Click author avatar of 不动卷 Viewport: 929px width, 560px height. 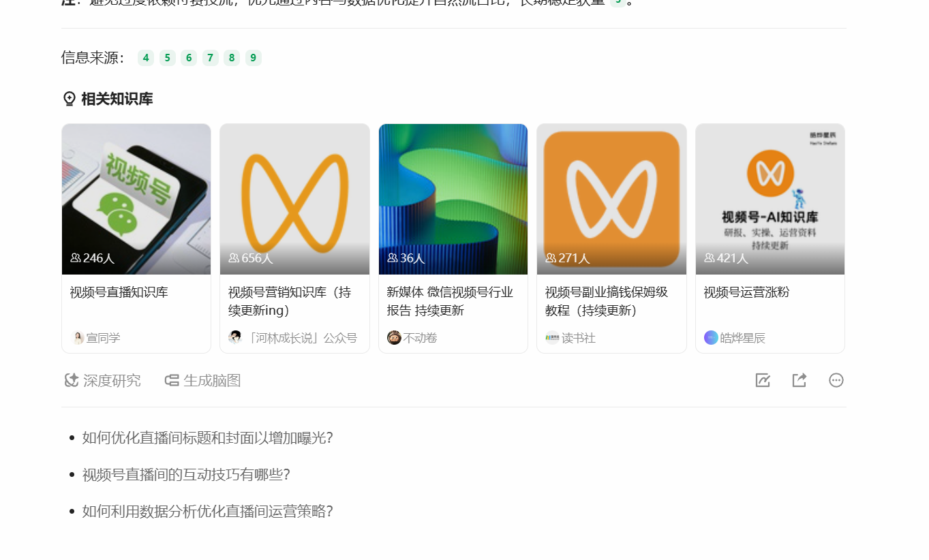394,338
